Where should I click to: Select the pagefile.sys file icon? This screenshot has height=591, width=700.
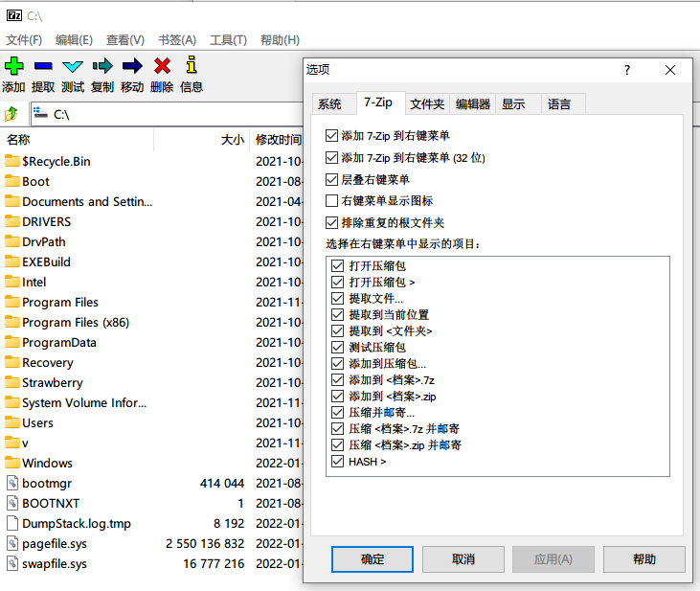[x=12, y=543]
